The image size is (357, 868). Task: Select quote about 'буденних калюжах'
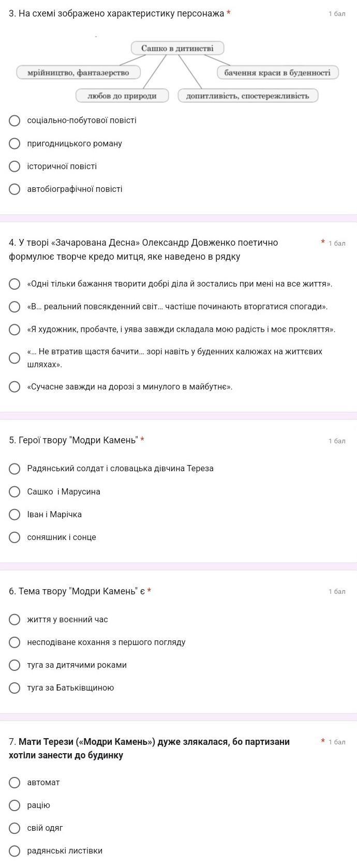pyautogui.click(x=15, y=358)
